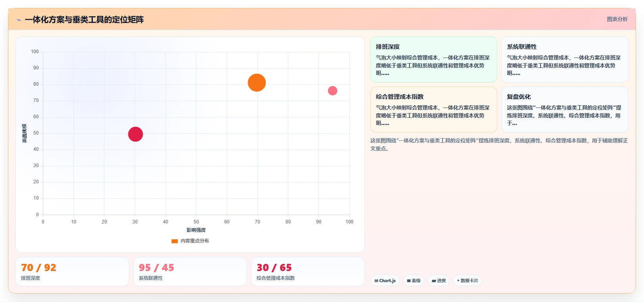Click the y-axis tick label 100
The width and height of the screenshot is (644, 302).
[35, 52]
